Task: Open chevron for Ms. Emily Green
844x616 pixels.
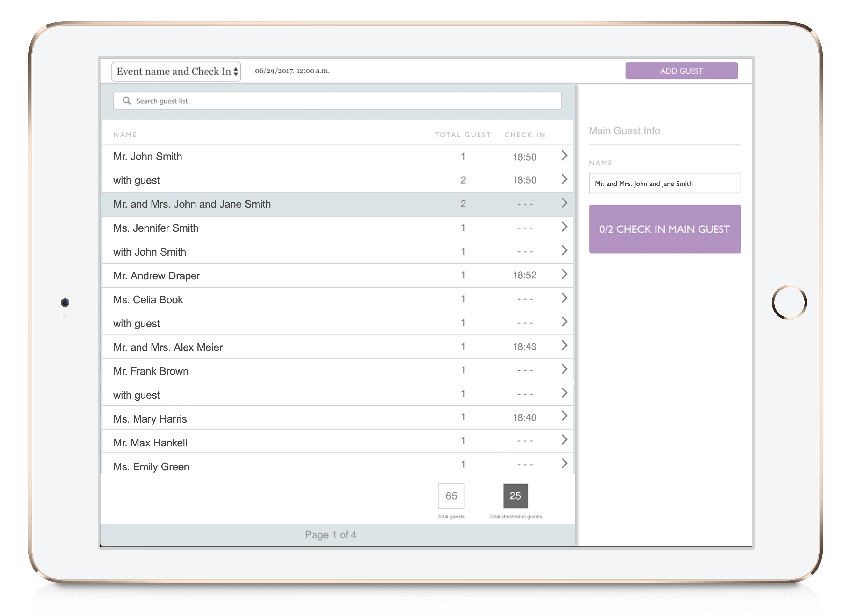Action: click(564, 464)
